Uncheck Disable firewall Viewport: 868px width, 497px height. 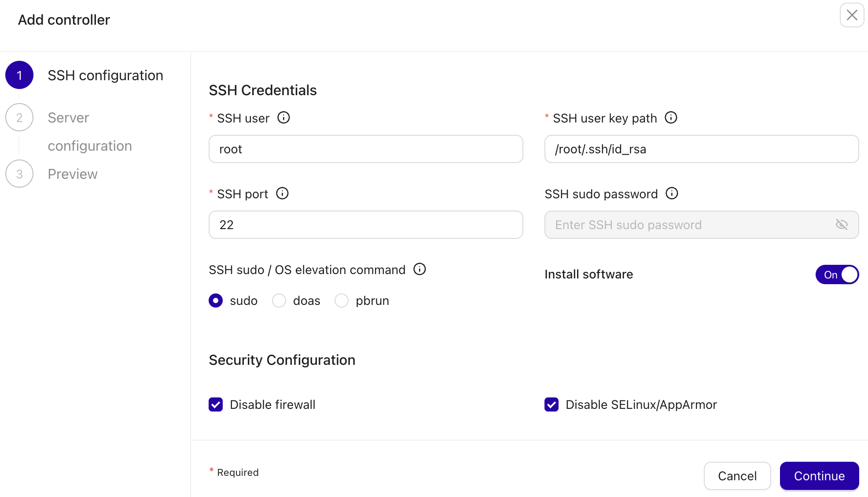(x=215, y=404)
